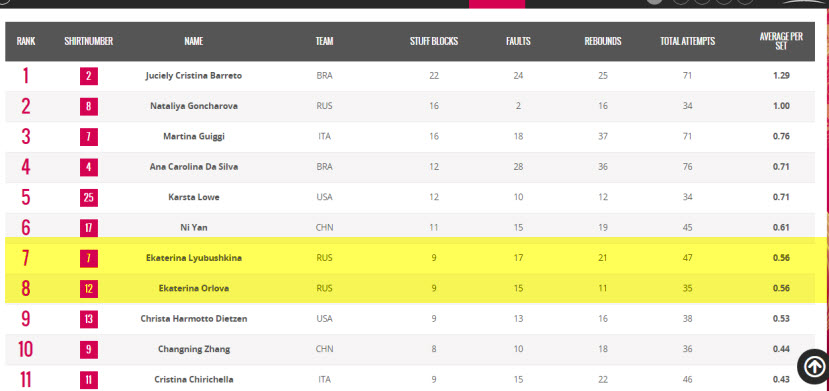The height and width of the screenshot is (391, 829).
Task: Click shirt number badge 12 for Ekaterina Orlova
Action: pos(89,289)
